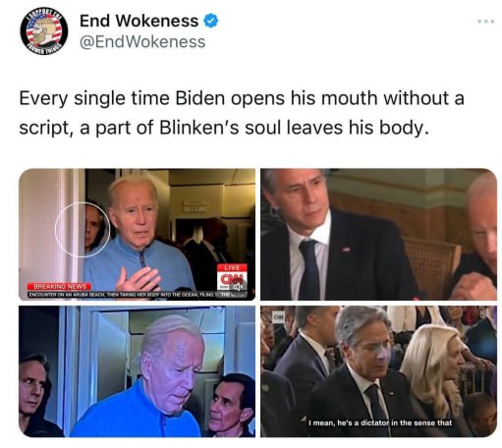Click the small CNN watermark in bottom-right photo
The width and height of the screenshot is (502, 448).
pos(279,317)
